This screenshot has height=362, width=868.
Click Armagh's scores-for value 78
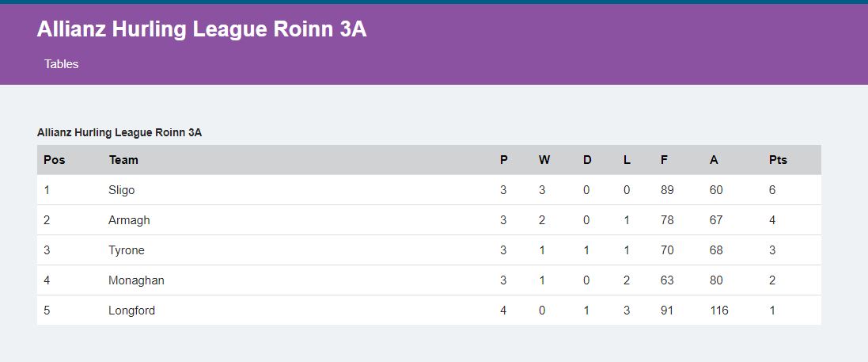click(667, 220)
